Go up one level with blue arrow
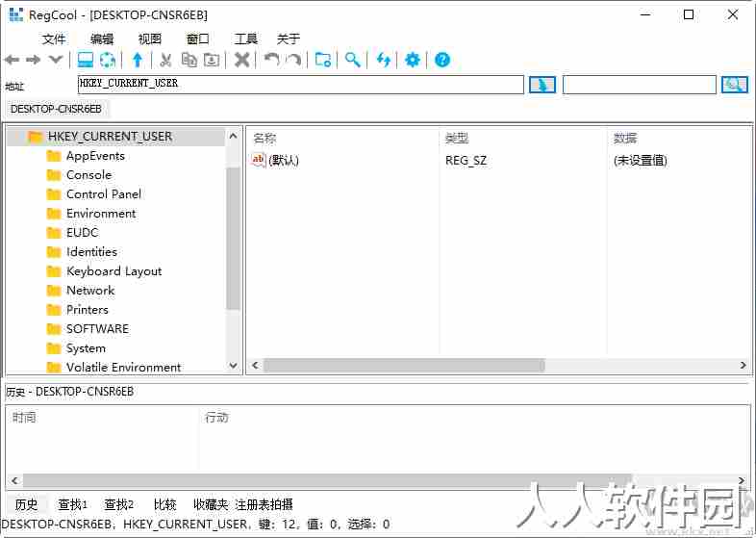756x538 pixels. 138,60
